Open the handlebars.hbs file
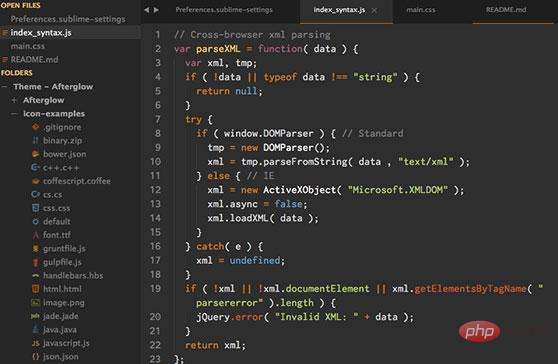Screen dimensions: 558x364 73,275
